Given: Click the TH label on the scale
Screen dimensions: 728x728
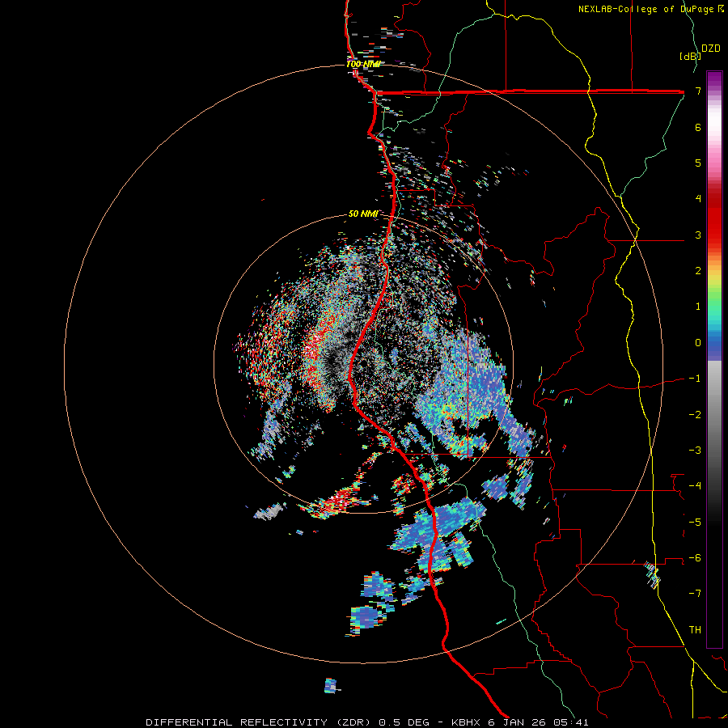Looking at the screenshot, I should pos(695,630).
